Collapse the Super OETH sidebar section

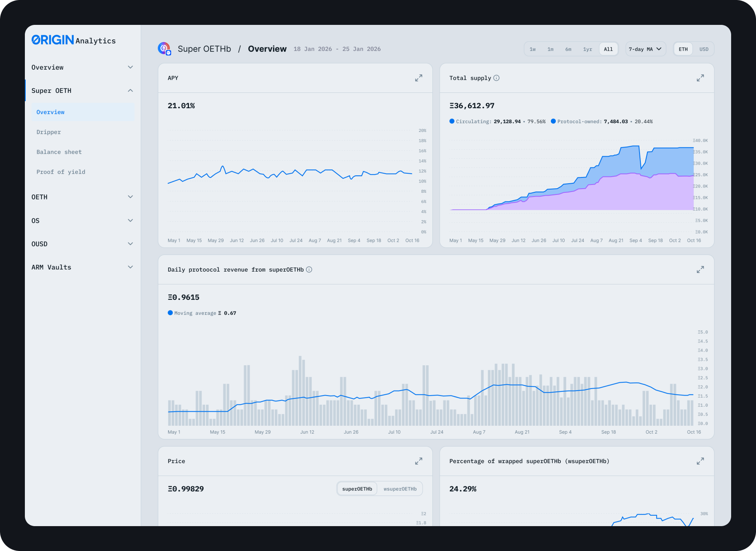(82, 90)
